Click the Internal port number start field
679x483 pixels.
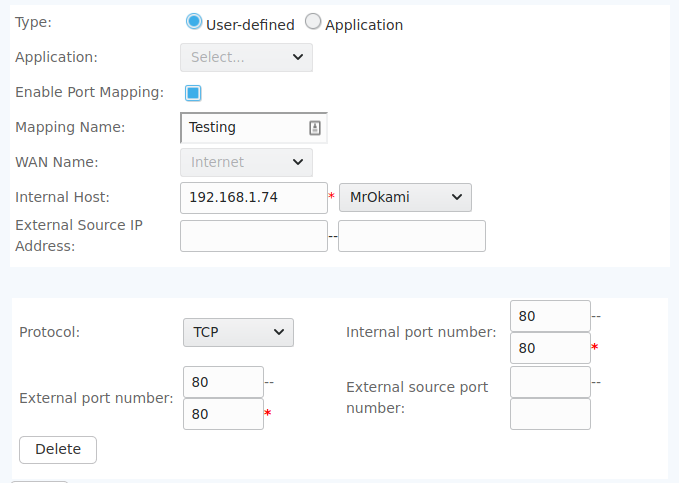click(x=549, y=316)
